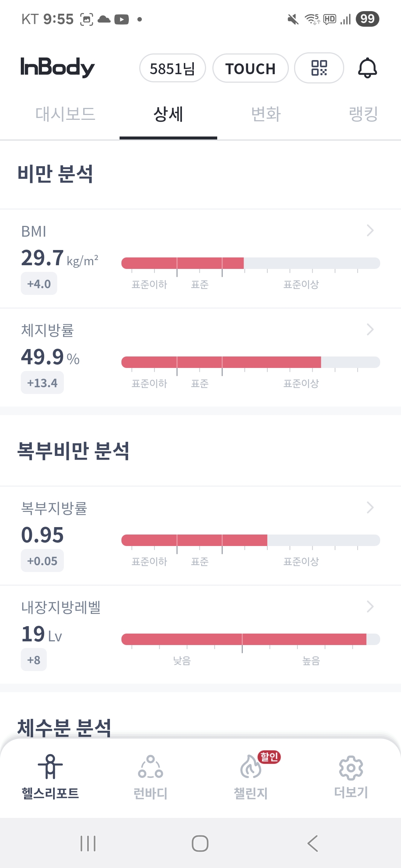
Task: Open the 챌린지 flame icon
Action: [x=251, y=766]
